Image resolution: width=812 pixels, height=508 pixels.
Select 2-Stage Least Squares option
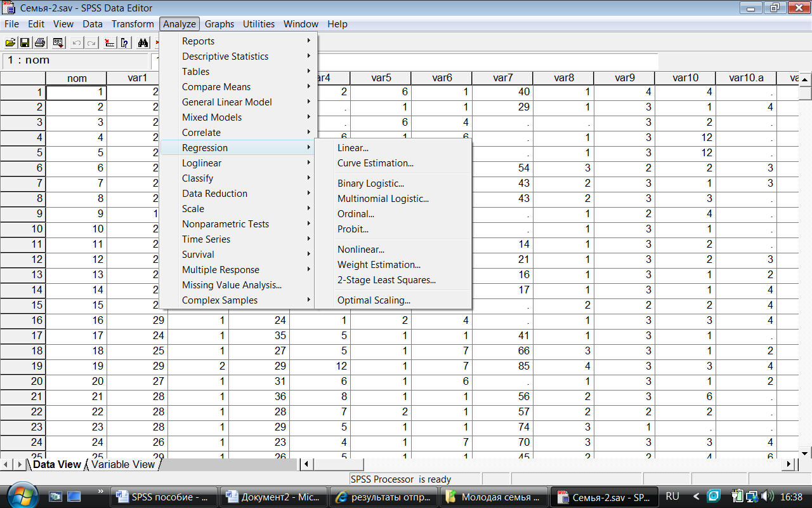pyautogui.click(x=393, y=280)
